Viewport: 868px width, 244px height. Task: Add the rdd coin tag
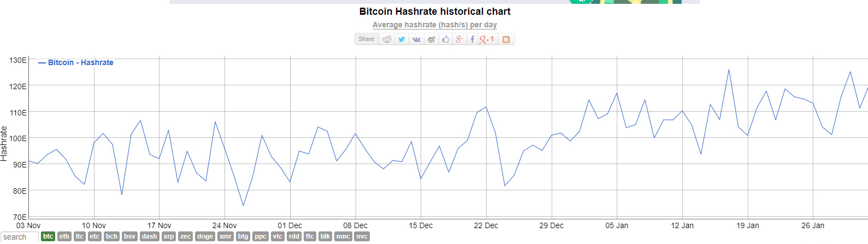294,236
